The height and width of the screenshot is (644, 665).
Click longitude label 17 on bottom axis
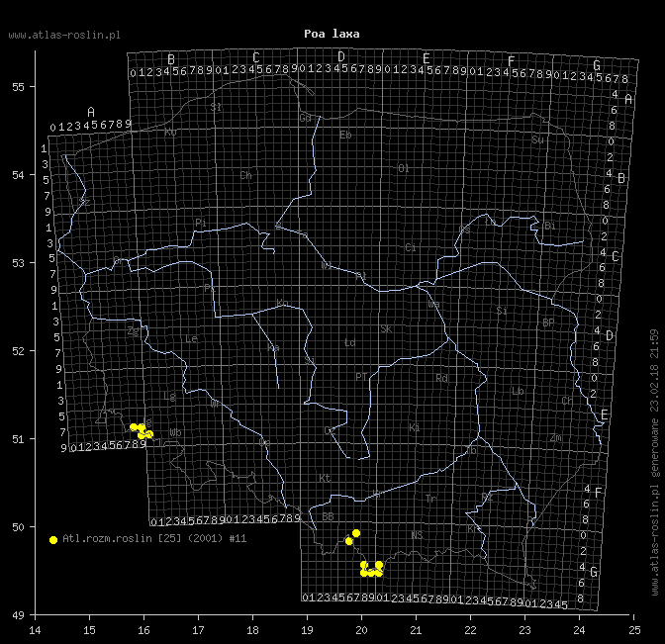coord(198,630)
